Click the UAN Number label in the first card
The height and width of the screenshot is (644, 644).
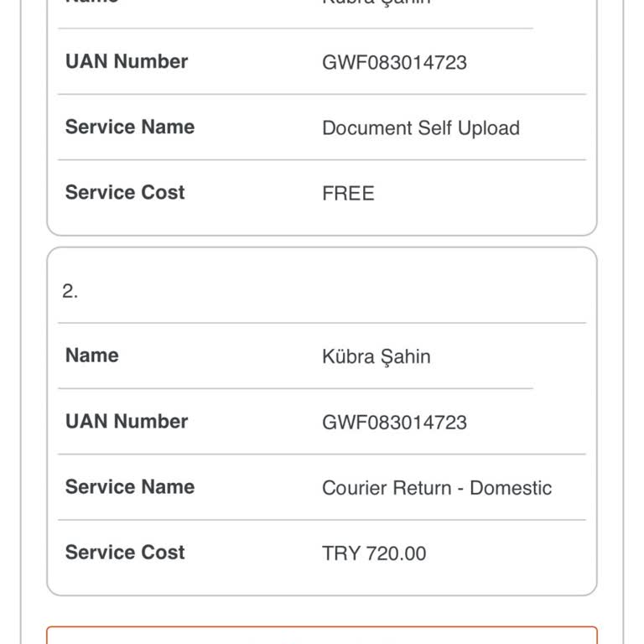[127, 61]
